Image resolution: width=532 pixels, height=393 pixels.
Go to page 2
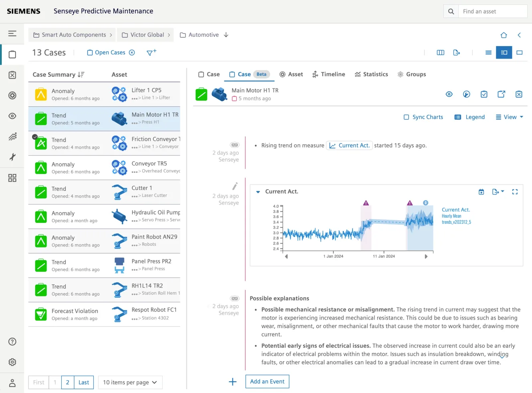point(67,383)
